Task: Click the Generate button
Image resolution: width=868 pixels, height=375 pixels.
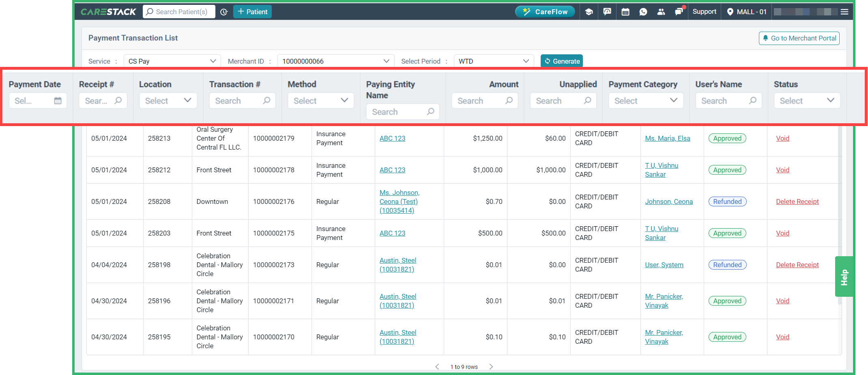Action: (562, 61)
